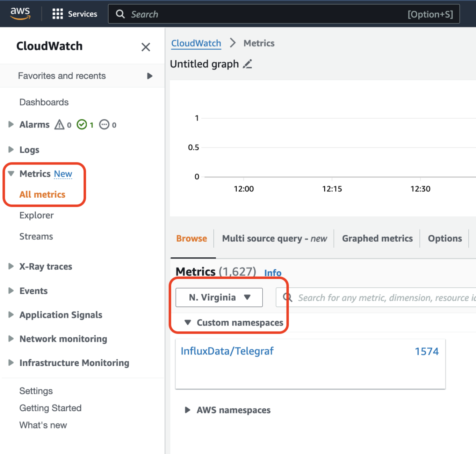Screen dimensions: 476x454
Task: Click the alarms warning triangle icon
Action: [59, 125]
